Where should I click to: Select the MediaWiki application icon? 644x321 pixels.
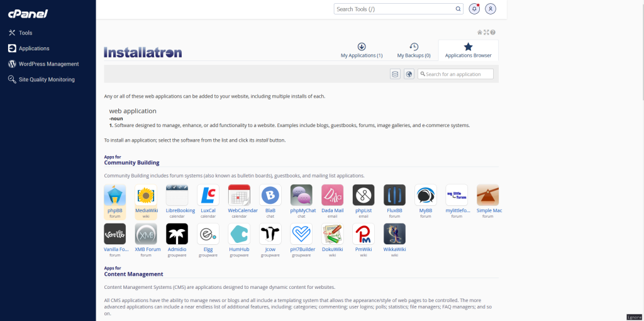146,195
